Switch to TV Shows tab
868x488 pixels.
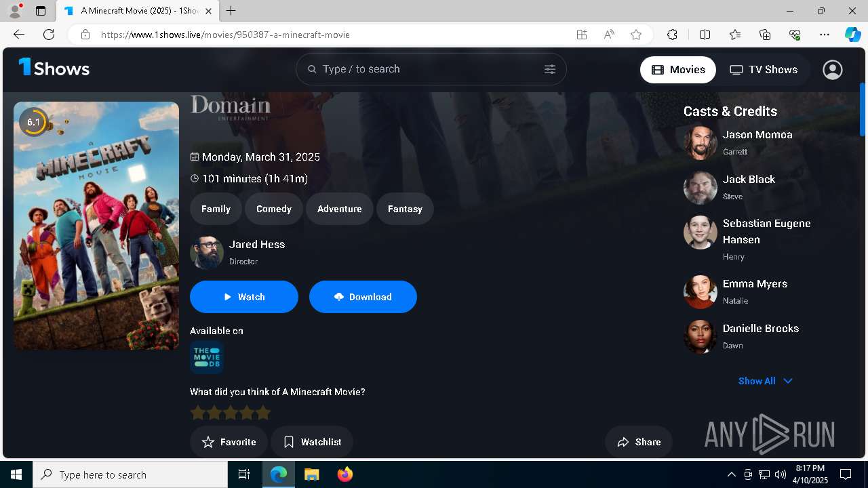click(764, 69)
